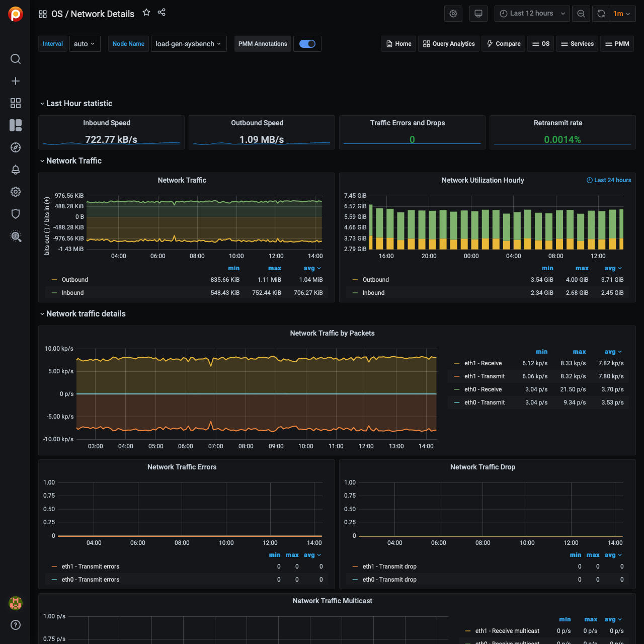Open the Query Analytics menu link
The width and height of the screenshot is (644, 644).
(x=449, y=44)
